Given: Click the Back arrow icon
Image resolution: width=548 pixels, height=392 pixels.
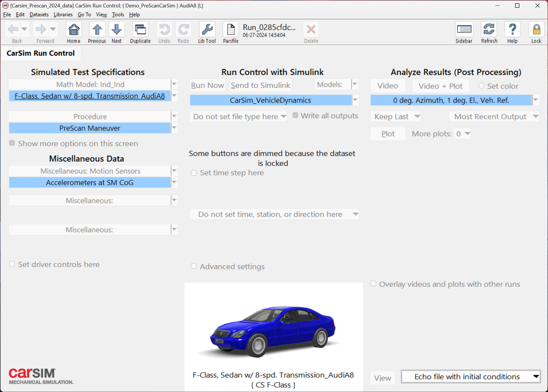Looking at the screenshot, I should 13,29.
